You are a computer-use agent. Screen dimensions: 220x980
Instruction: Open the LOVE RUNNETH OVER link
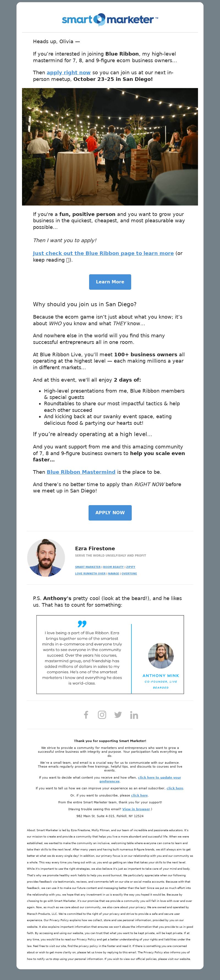point(90,573)
